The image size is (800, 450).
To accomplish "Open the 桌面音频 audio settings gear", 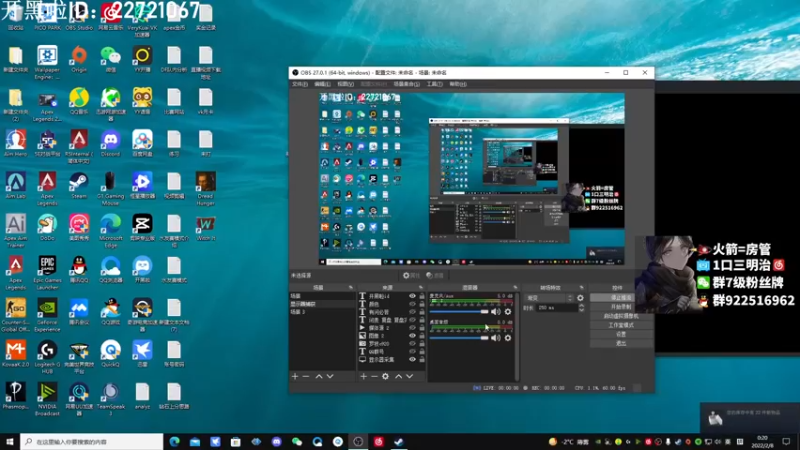I will click(x=508, y=338).
